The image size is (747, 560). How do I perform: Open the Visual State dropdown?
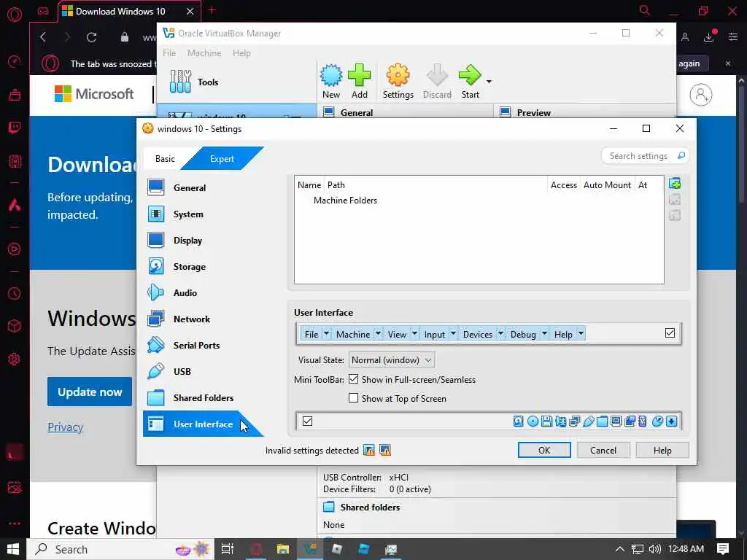click(392, 360)
